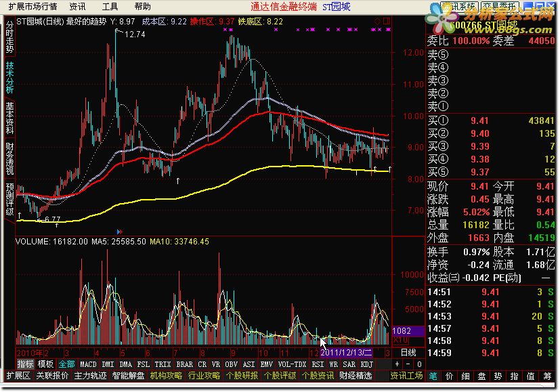The height and width of the screenshot is (392, 560).
Task: Open the 帮助 menu
Action: tap(142, 6)
